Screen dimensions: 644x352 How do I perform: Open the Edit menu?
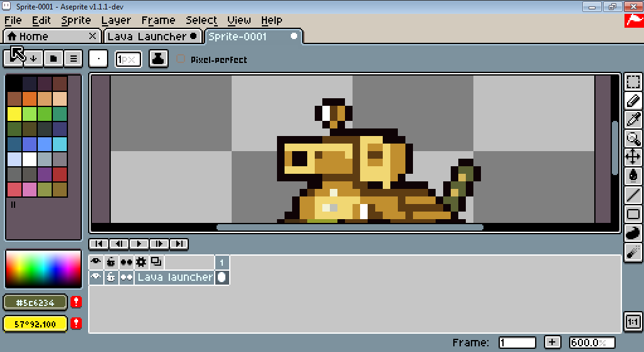[41, 20]
